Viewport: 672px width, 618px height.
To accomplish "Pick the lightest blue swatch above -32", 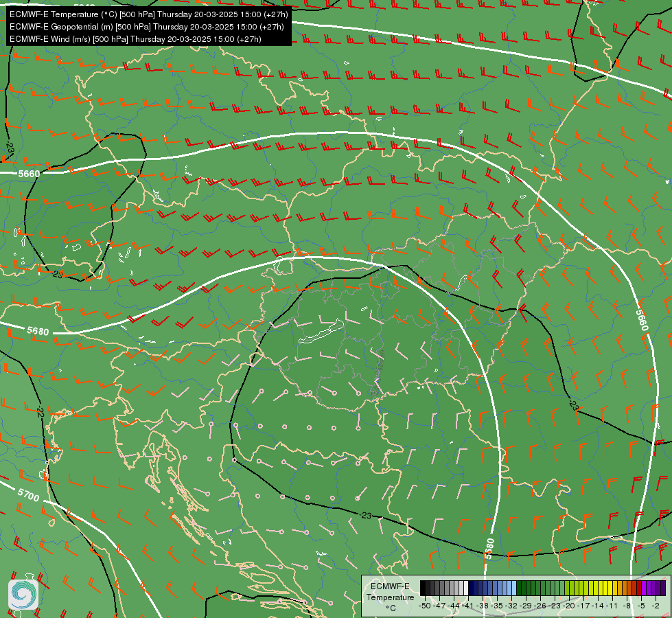I will click(514, 588).
